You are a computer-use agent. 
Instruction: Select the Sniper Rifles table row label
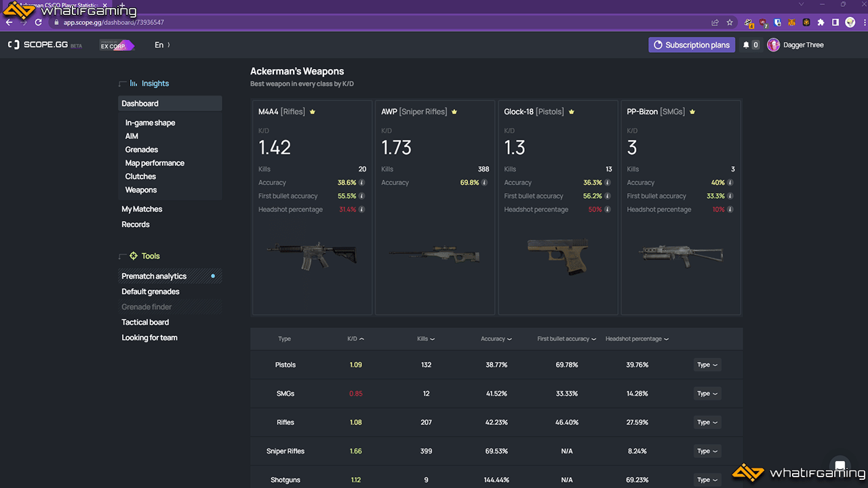(285, 451)
